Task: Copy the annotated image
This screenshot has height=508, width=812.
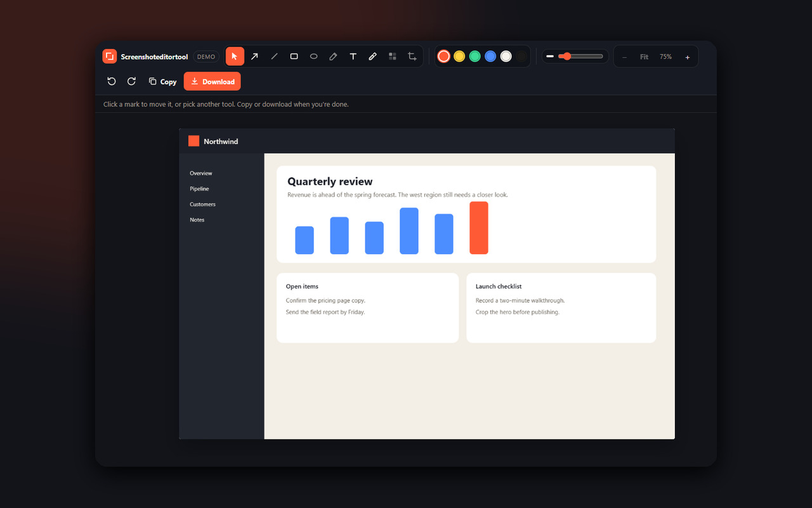Action: coord(162,81)
